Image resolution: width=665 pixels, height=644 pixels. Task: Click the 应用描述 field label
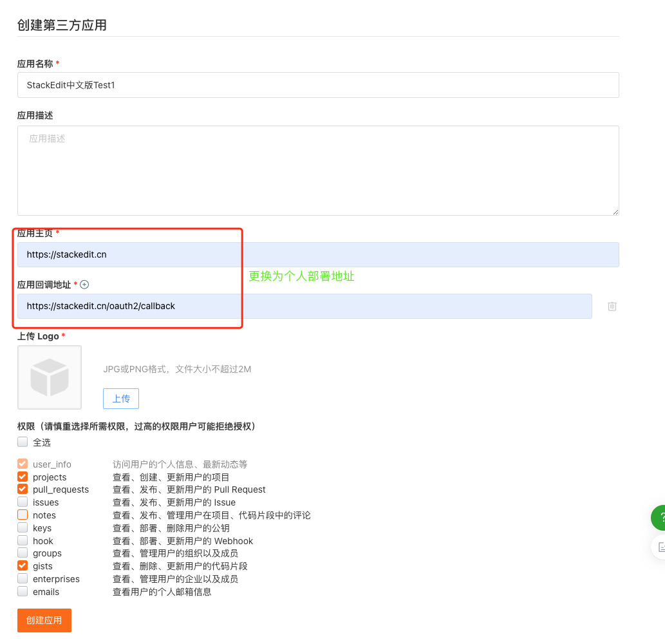(35, 115)
